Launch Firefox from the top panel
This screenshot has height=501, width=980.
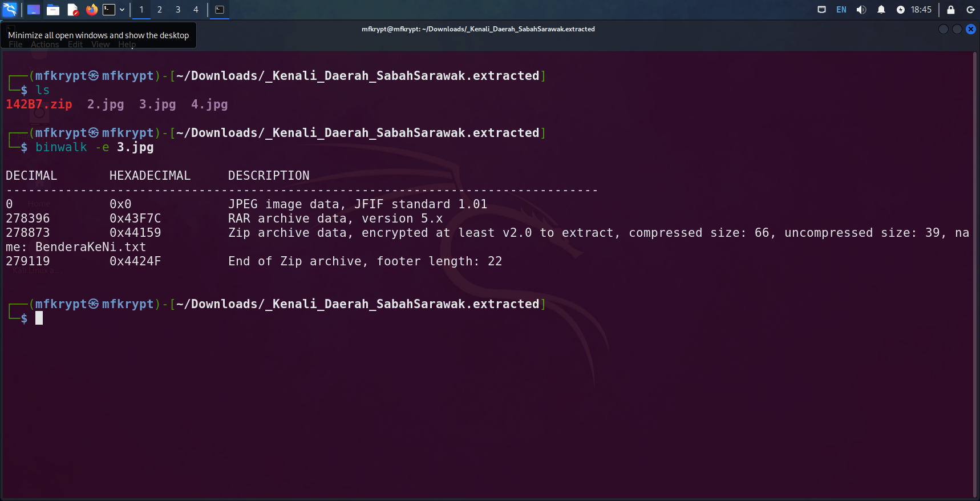(91, 10)
